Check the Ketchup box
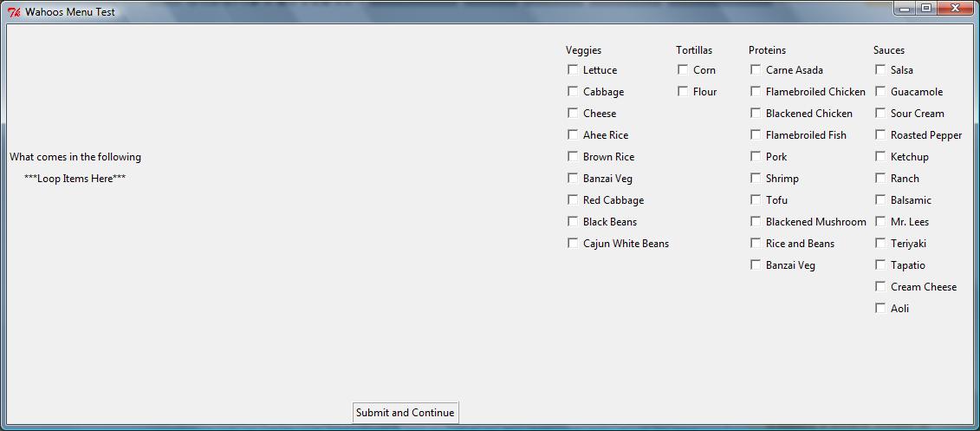Image resolution: width=980 pixels, height=431 pixels. point(880,156)
